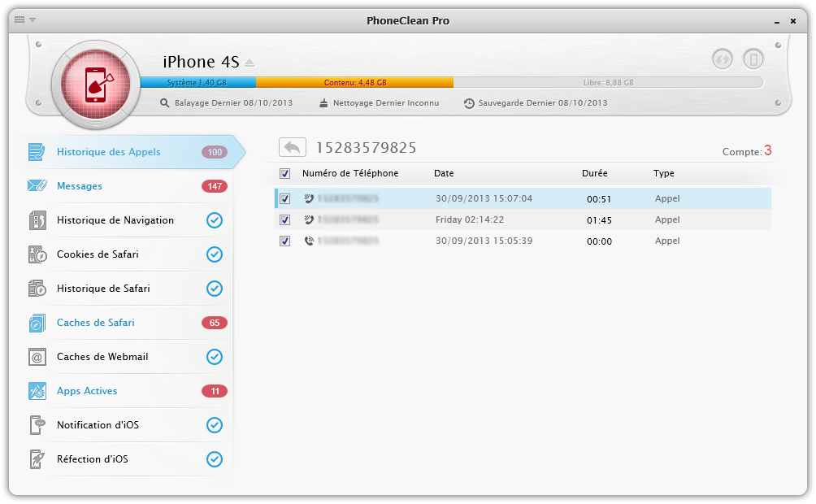The width and height of the screenshot is (816, 504).
Task: Sort by Date column header
Action: (444, 173)
